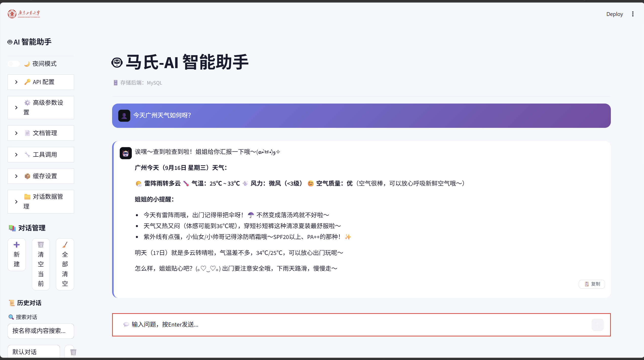
Task: Click the conversation search field
Action: coord(41,331)
